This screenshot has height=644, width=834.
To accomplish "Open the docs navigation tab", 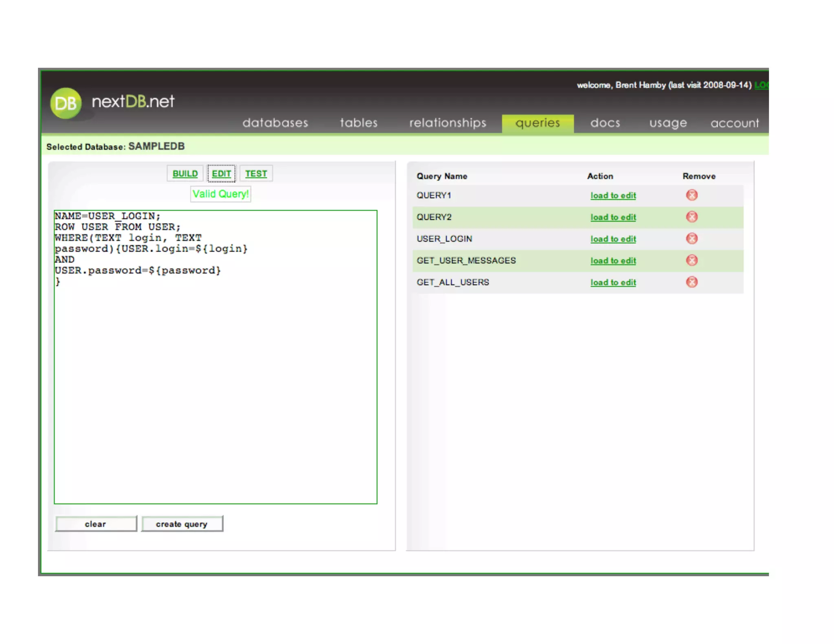I will tap(605, 123).
